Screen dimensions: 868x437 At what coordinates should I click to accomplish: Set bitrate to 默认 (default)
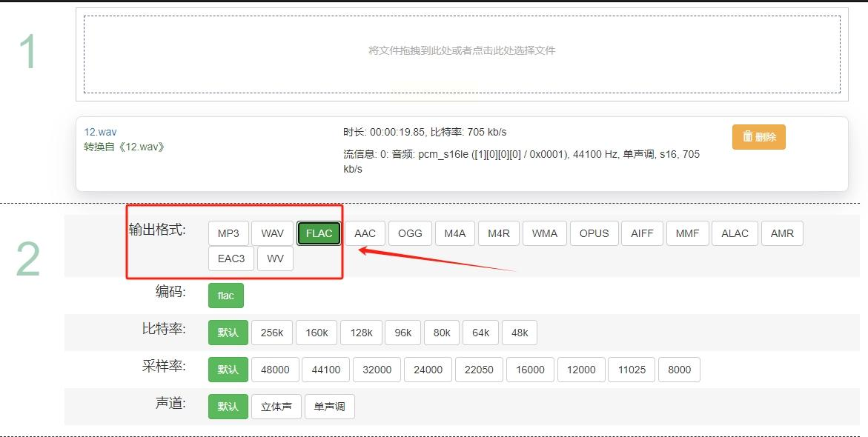pyautogui.click(x=228, y=333)
